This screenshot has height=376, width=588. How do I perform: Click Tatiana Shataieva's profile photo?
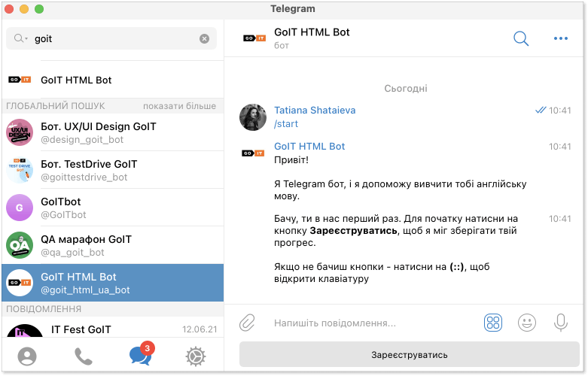point(253,117)
